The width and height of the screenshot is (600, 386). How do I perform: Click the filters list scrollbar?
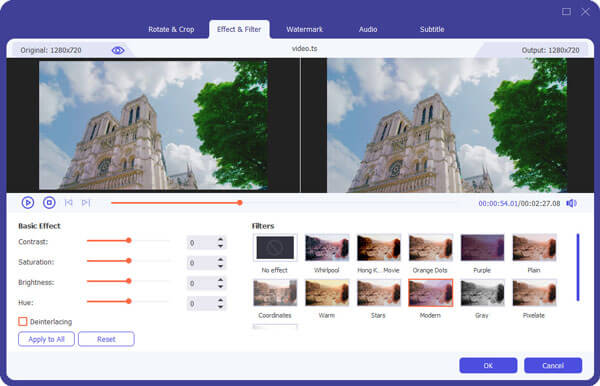(578, 267)
